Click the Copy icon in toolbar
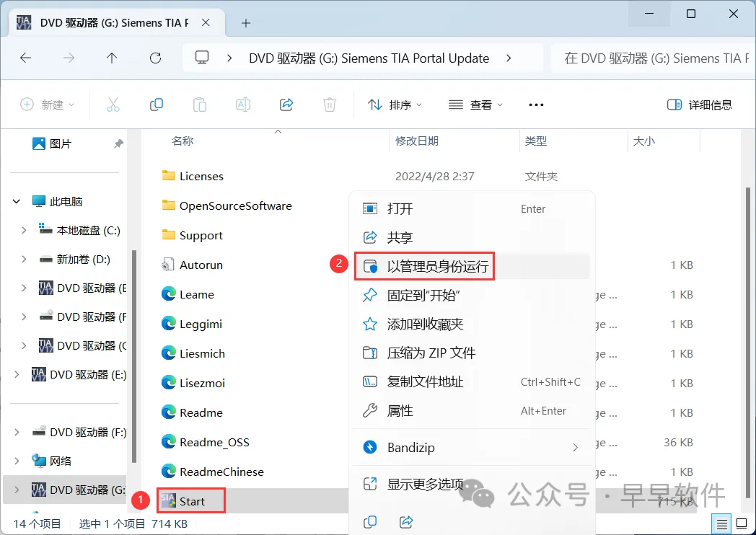 [157, 105]
